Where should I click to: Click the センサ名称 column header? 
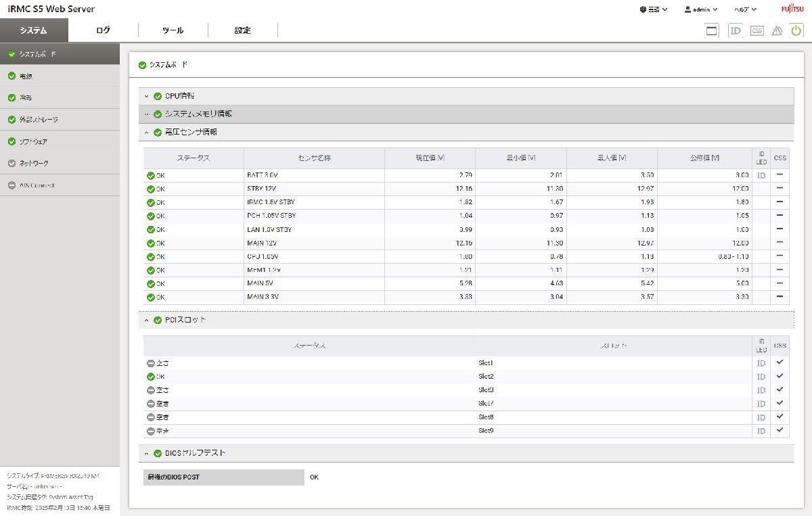[314, 158]
